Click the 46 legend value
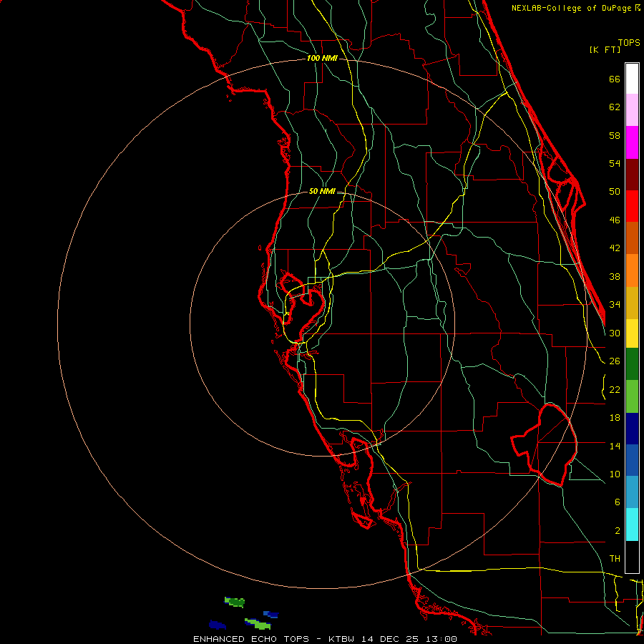The height and width of the screenshot is (644, 644). click(615, 220)
